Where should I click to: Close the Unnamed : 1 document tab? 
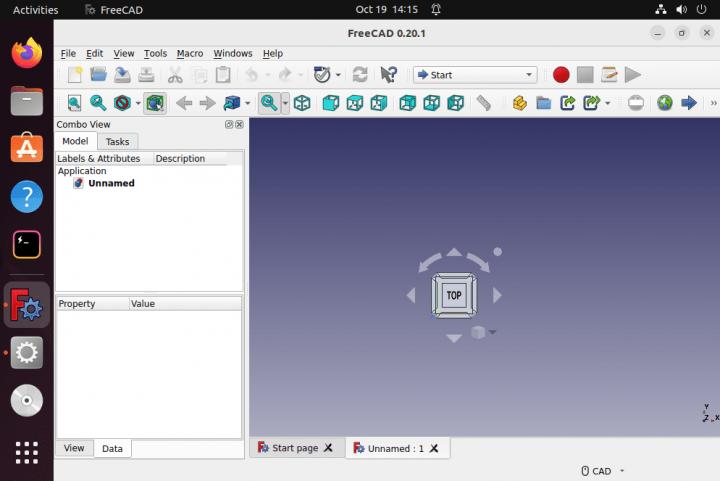(435, 448)
